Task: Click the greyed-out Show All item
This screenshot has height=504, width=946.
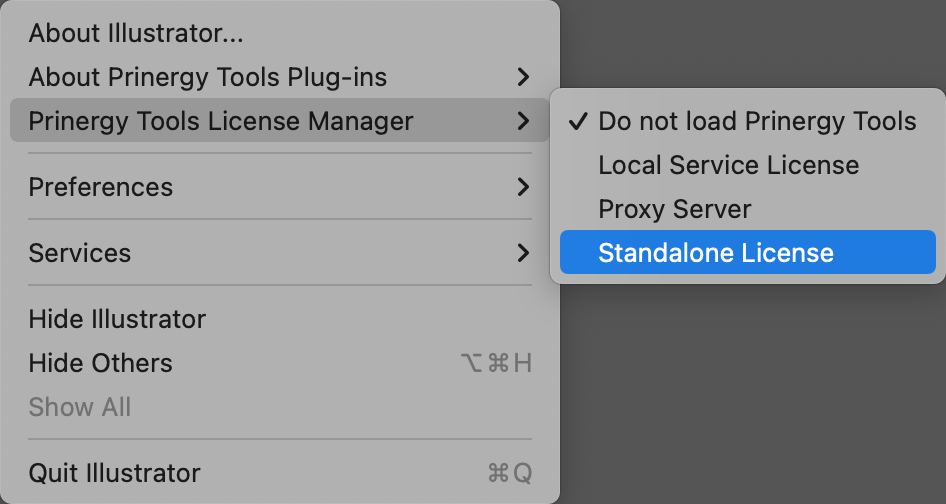Action: coord(80,407)
